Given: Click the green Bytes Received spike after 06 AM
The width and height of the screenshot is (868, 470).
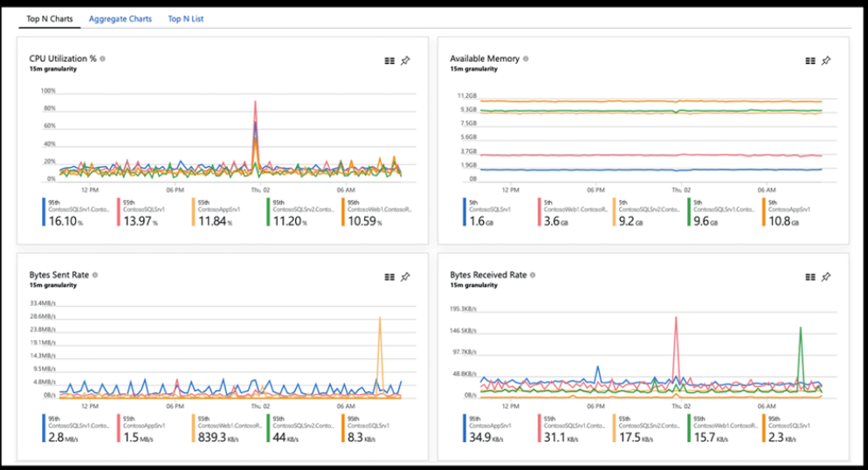Looking at the screenshot, I should tap(801, 328).
